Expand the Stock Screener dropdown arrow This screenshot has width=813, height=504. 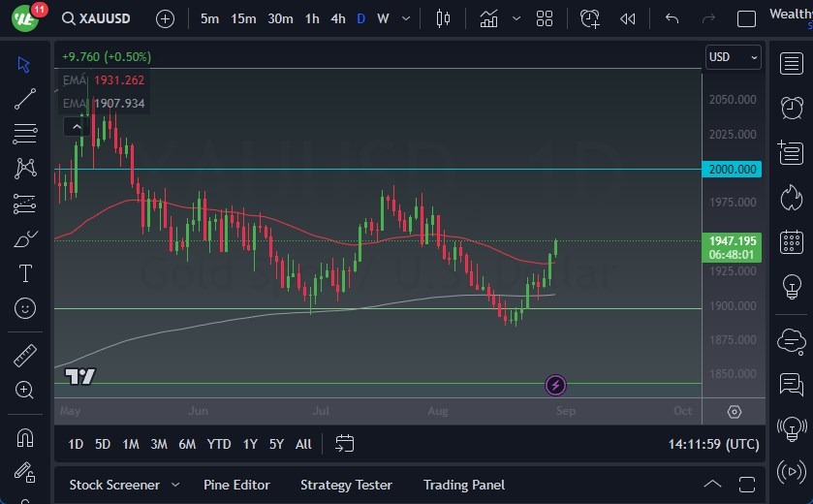coord(175,485)
